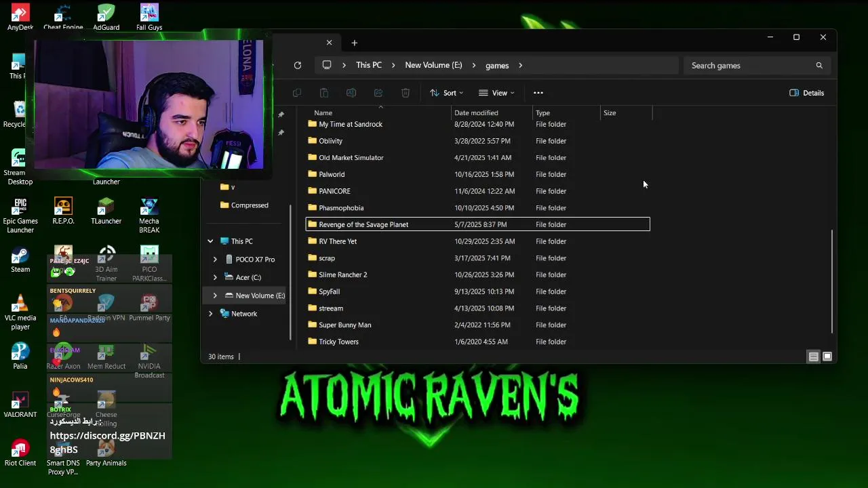
Task: Close the current Explorer tab
Action: click(329, 43)
